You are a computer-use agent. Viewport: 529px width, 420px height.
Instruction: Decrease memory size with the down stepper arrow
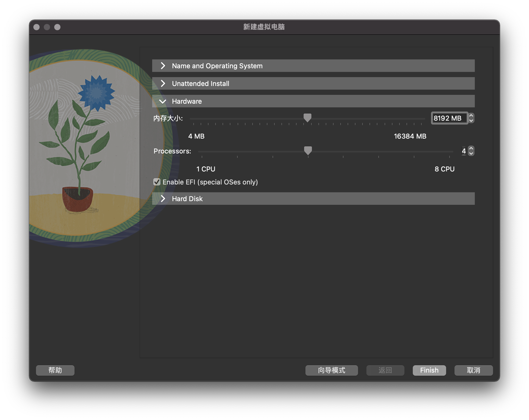point(471,121)
